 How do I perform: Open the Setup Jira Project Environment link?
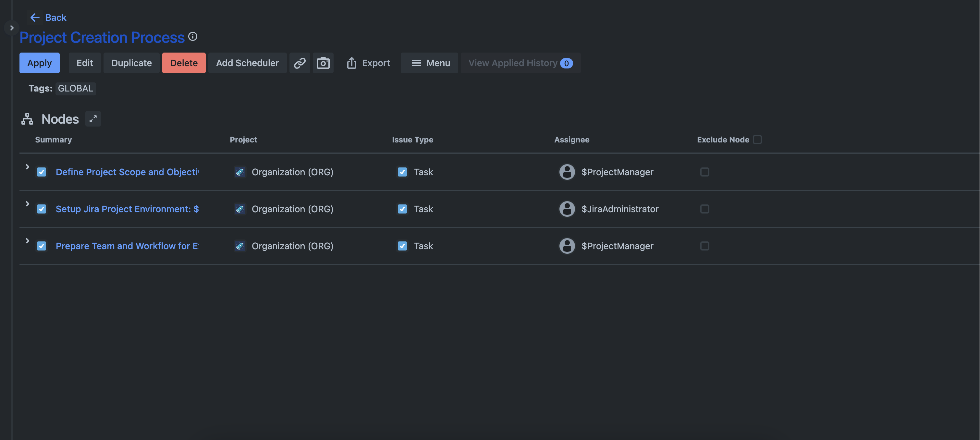127,209
